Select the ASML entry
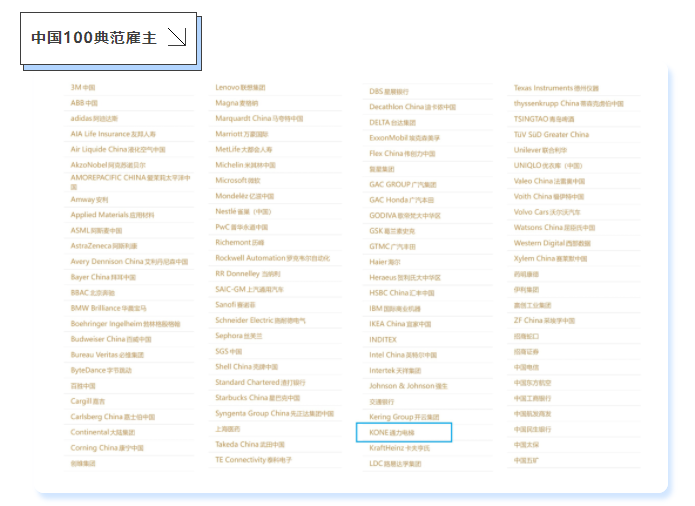 pyautogui.click(x=96, y=230)
